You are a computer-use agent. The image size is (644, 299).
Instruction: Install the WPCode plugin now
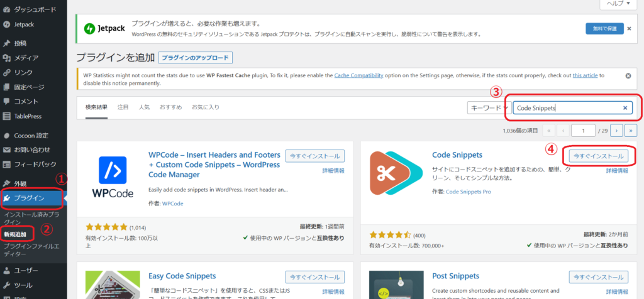point(315,156)
